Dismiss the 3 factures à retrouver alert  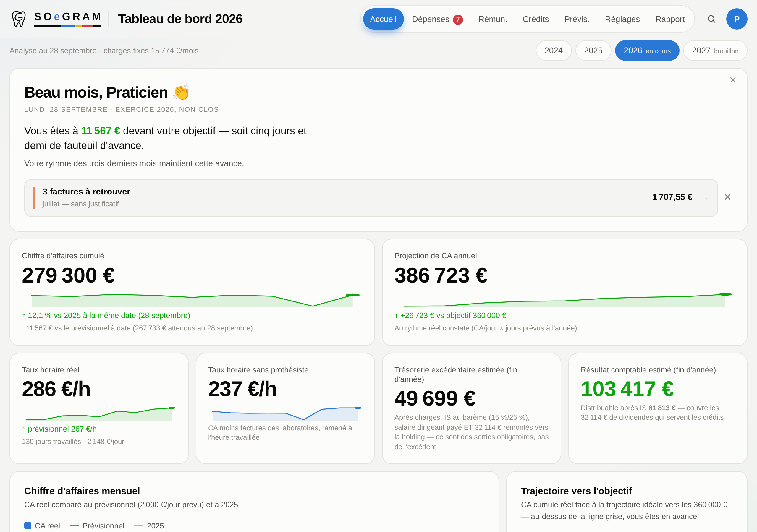click(x=727, y=197)
